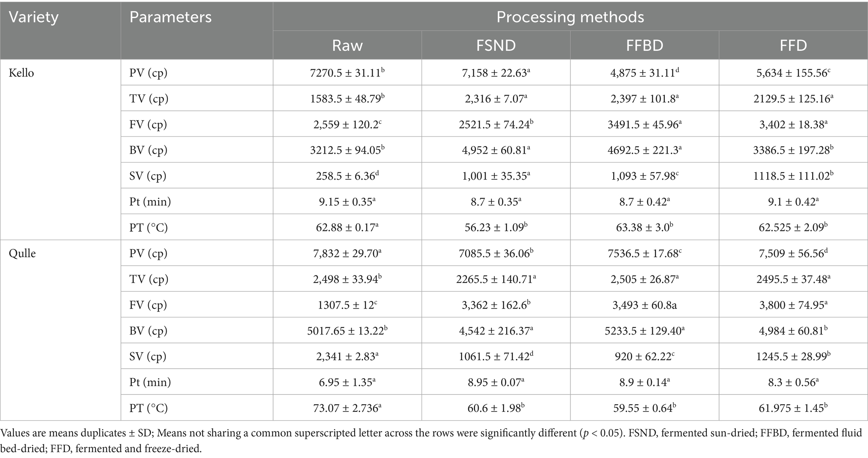Click Qulle FFD value 7,509 ± 56.56
The image size is (868, 458).
793,253
